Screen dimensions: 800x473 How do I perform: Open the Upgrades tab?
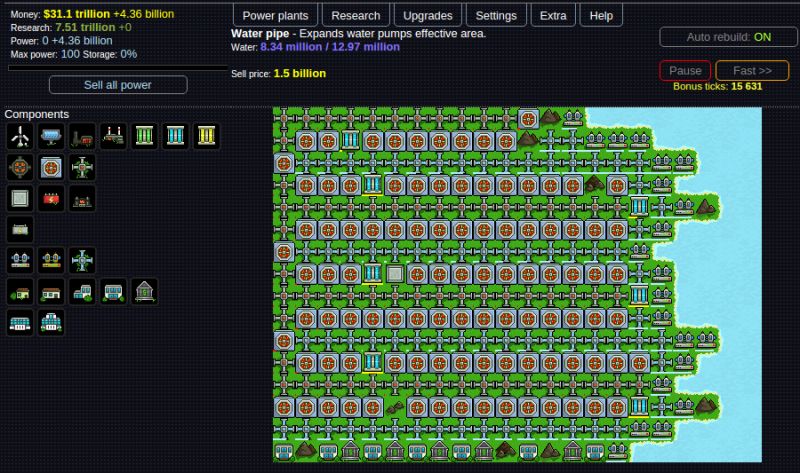pyautogui.click(x=428, y=15)
